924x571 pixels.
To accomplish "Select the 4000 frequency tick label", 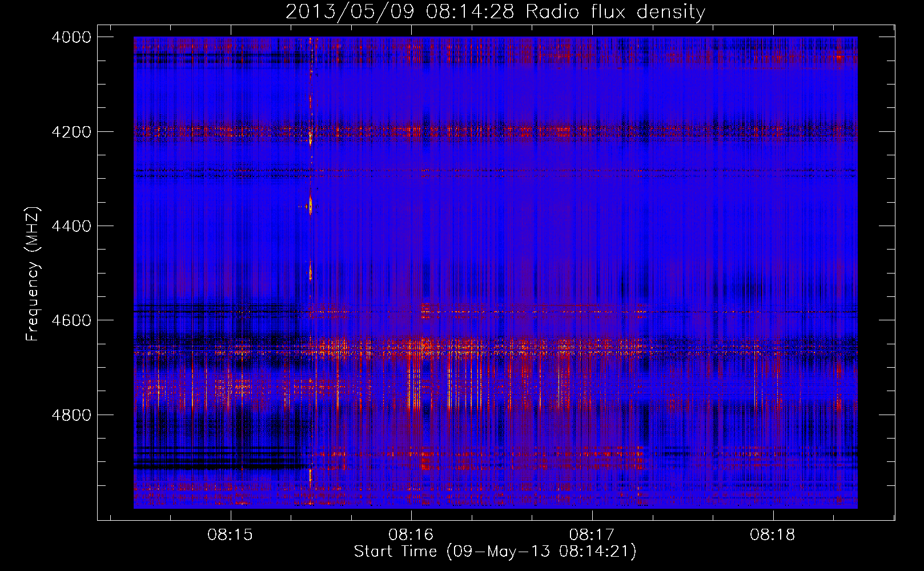I will click(71, 37).
